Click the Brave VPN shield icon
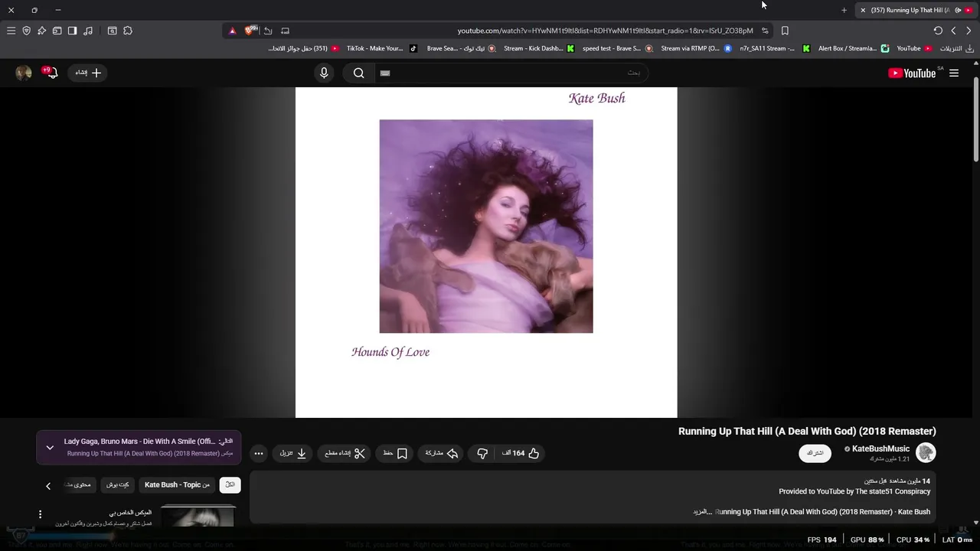This screenshot has width=980, height=551. [26, 31]
